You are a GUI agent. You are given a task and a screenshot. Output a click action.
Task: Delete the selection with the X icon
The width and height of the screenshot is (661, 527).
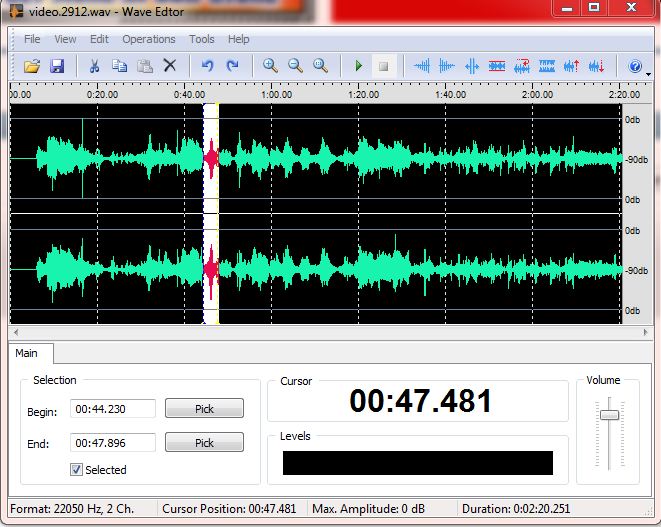click(x=169, y=65)
